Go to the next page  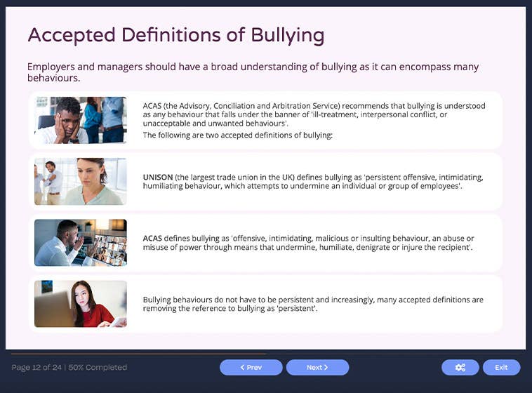[317, 367]
